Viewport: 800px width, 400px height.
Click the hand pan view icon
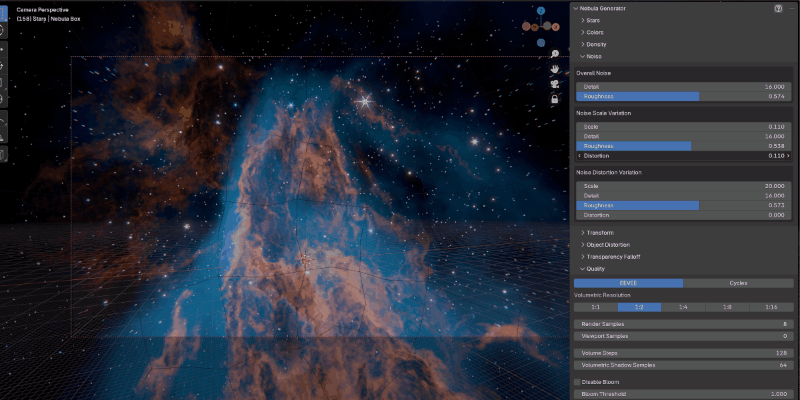click(x=555, y=69)
